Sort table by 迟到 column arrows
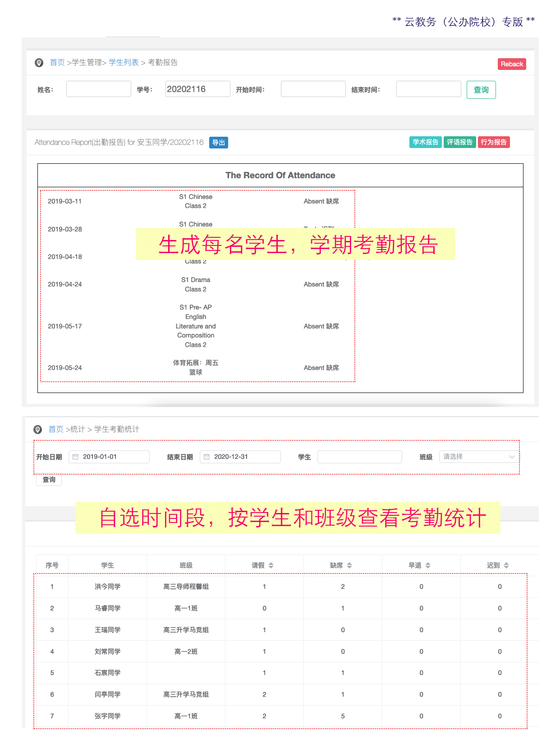 click(x=506, y=565)
